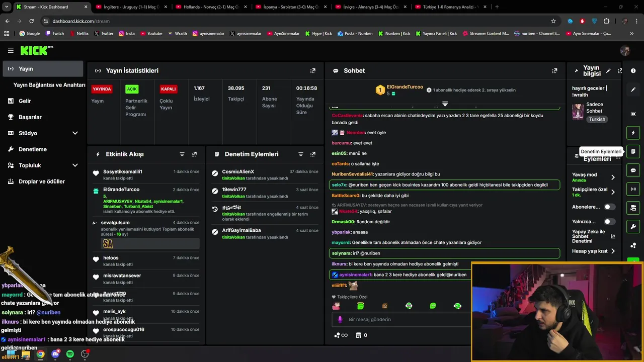Open Spotify from the taskbar
This screenshot has height=362, width=644.
click(x=70, y=354)
